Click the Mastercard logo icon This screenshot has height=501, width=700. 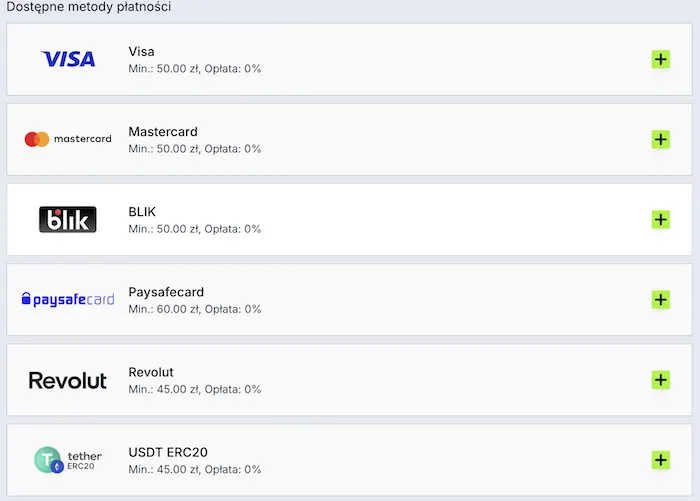(x=68, y=139)
